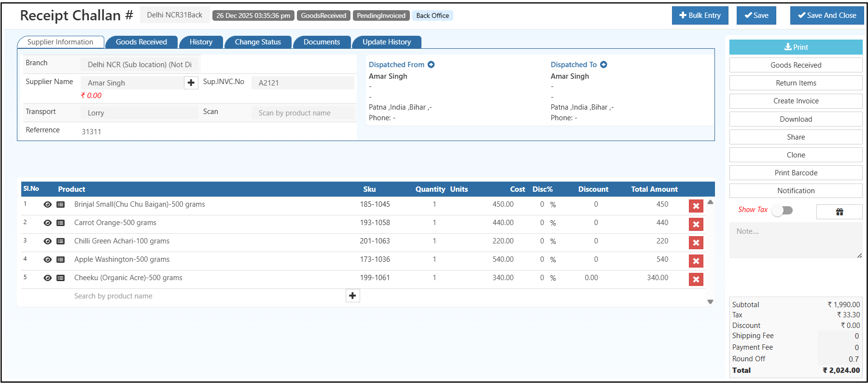Open list details icon for Carrot Orange

[60, 223]
